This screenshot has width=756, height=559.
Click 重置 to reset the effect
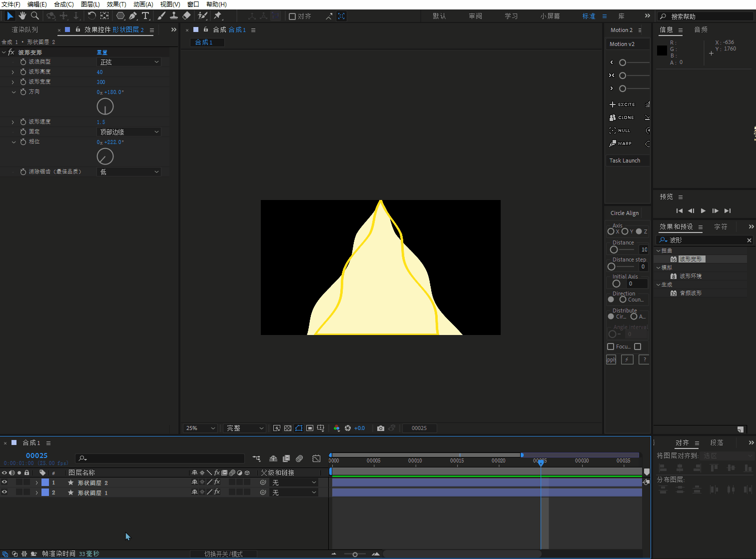tap(102, 52)
